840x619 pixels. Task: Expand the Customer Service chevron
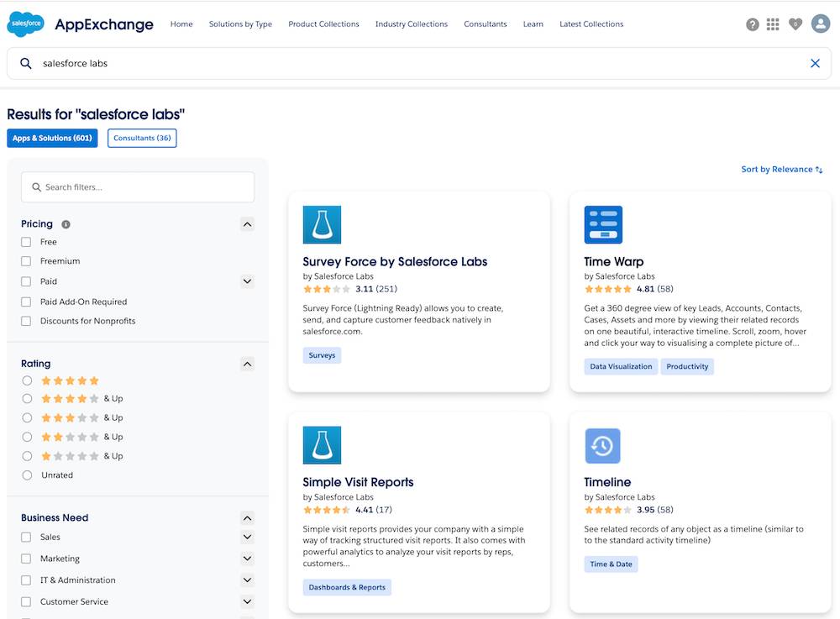247,601
